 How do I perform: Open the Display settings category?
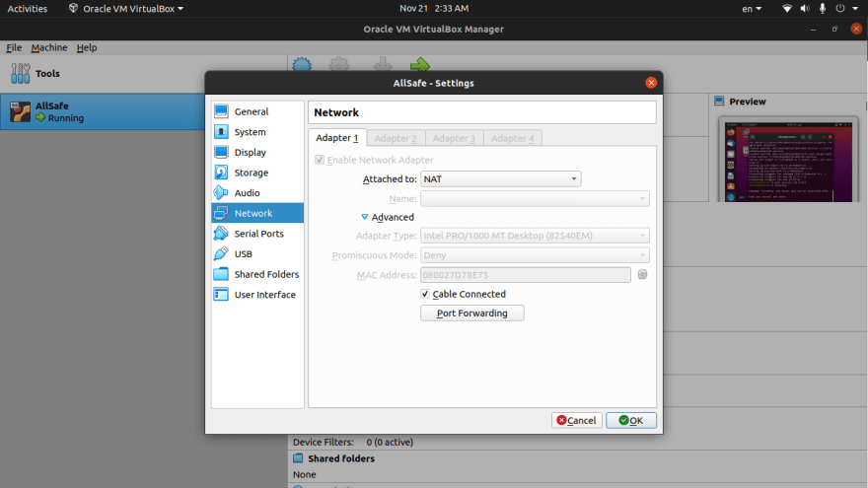[257, 152]
